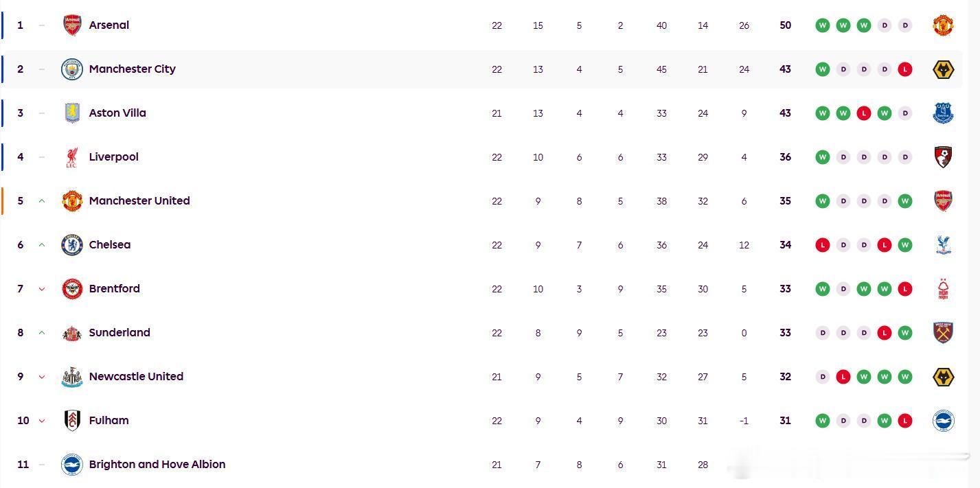Click the up arrow beside Chelsea's position
Image resolution: width=980 pixels, height=488 pixels.
[x=42, y=245]
